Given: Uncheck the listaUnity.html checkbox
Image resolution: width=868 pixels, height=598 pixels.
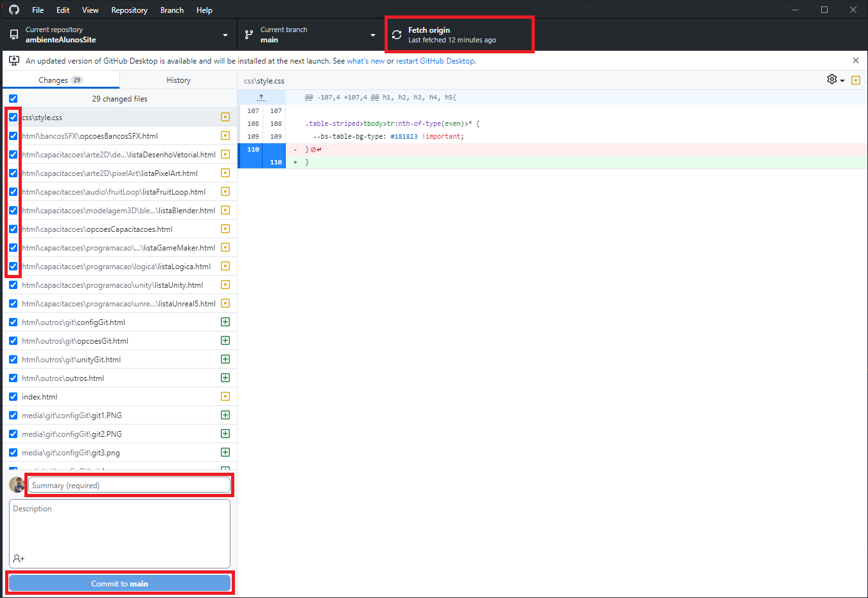Looking at the screenshot, I should click(13, 285).
